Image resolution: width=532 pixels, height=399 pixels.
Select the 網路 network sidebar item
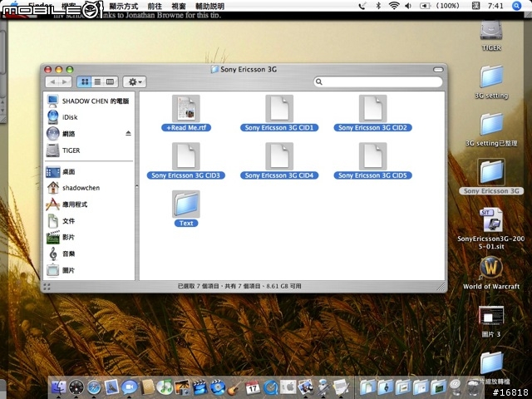pyautogui.click(x=61, y=134)
